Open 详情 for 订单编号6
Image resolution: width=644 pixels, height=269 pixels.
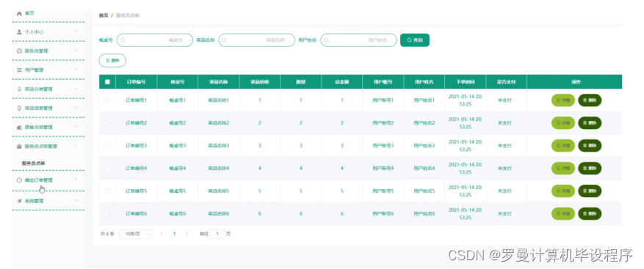[x=563, y=213]
